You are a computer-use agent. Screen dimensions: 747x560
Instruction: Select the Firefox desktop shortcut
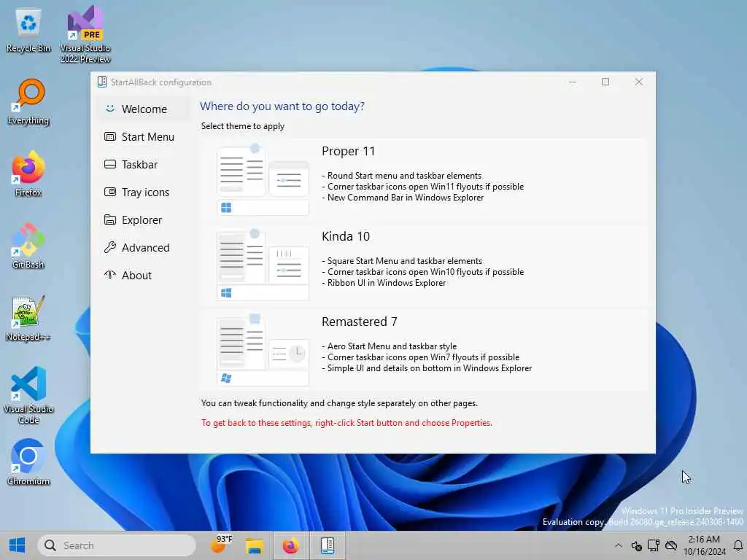click(28, 174)
